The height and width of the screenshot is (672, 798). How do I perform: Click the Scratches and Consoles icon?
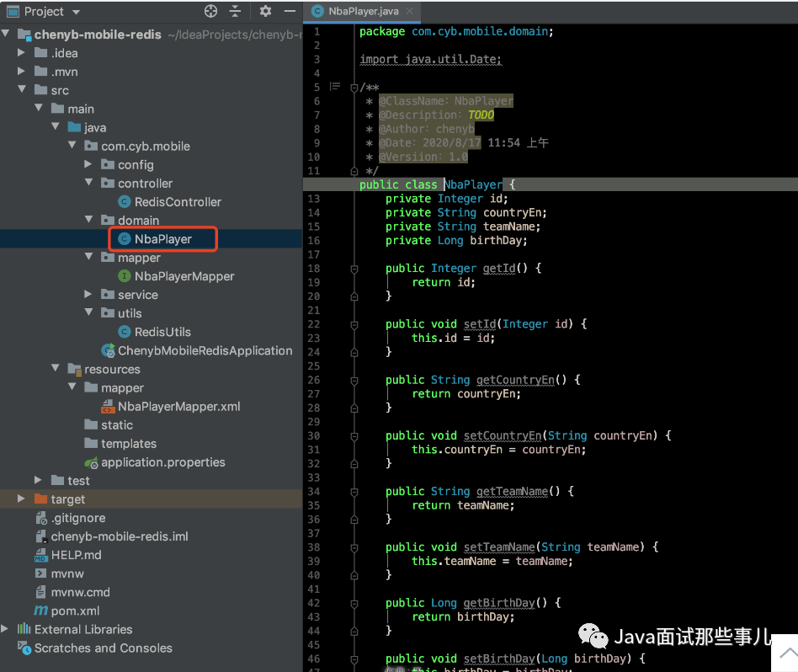tap(24, 648)
